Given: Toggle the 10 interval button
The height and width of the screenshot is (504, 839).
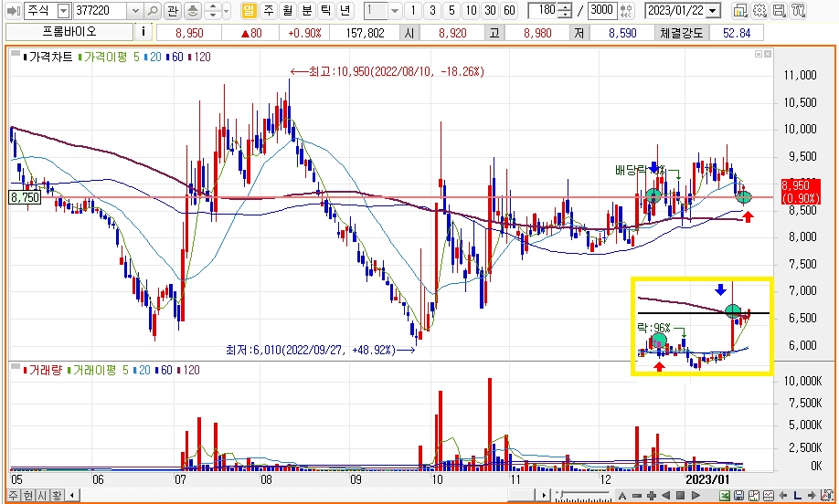Looking at the screenshot, I should [471, 10].
